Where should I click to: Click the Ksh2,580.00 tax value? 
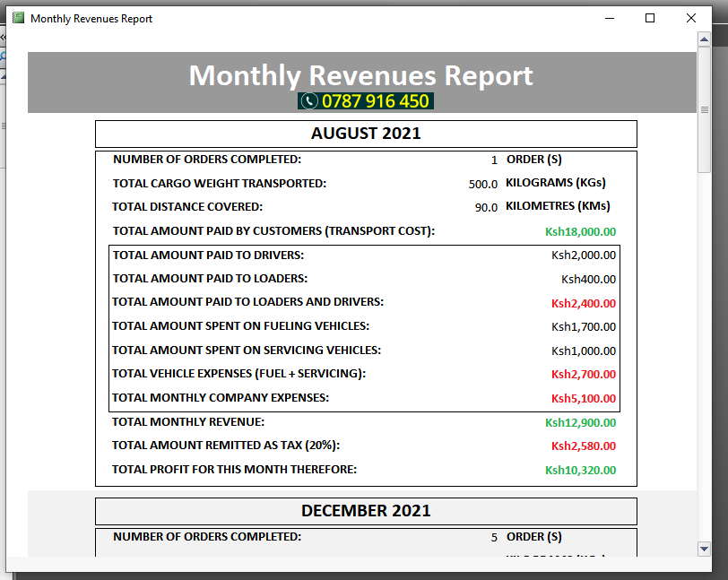pos(584,446)
